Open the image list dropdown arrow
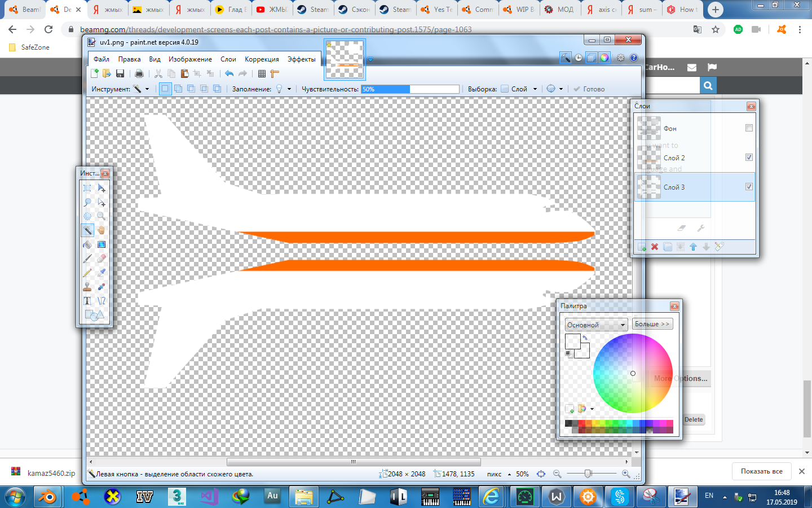Image resolution: width=812 pixels, height=508 pixels. (x=370, y=59)
